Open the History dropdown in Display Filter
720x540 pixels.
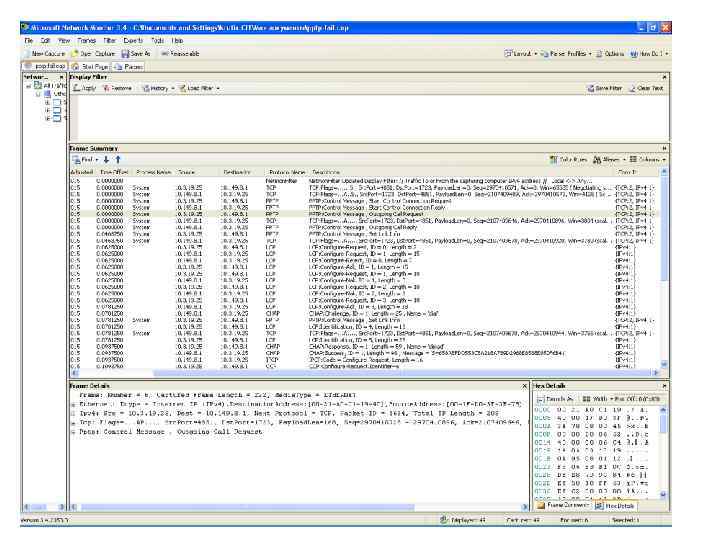[x=158, y=89]
